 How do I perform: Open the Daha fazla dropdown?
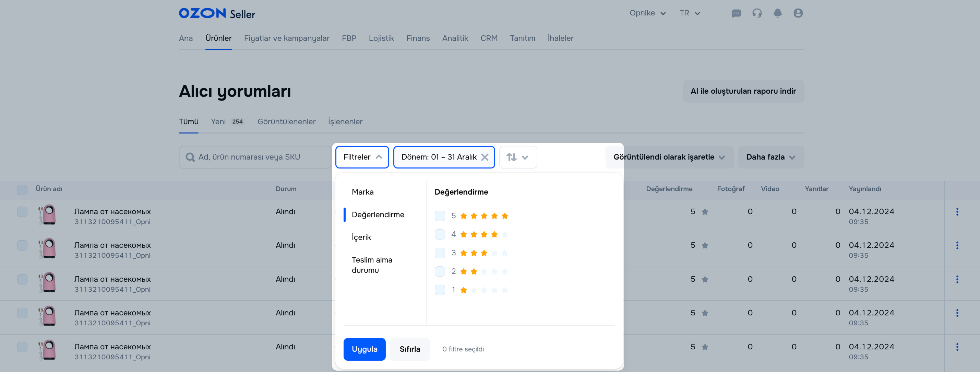(770, 157)
